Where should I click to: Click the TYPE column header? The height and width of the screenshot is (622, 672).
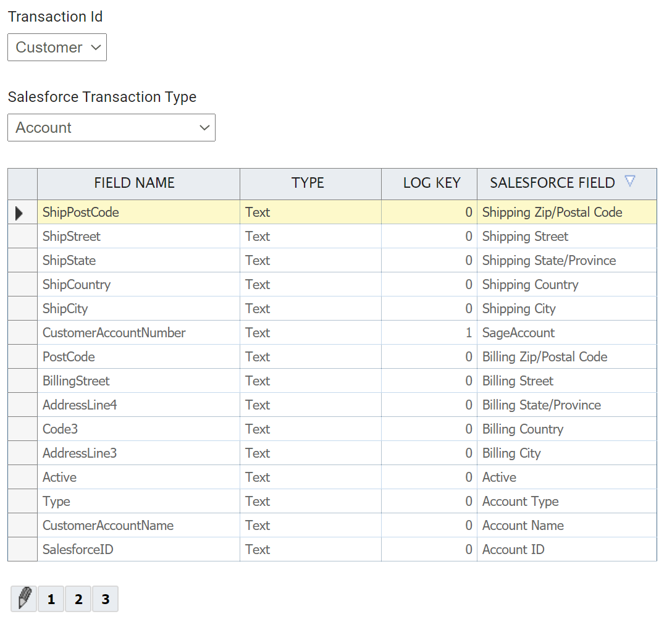pyautogui.click(x=308, y=183)
